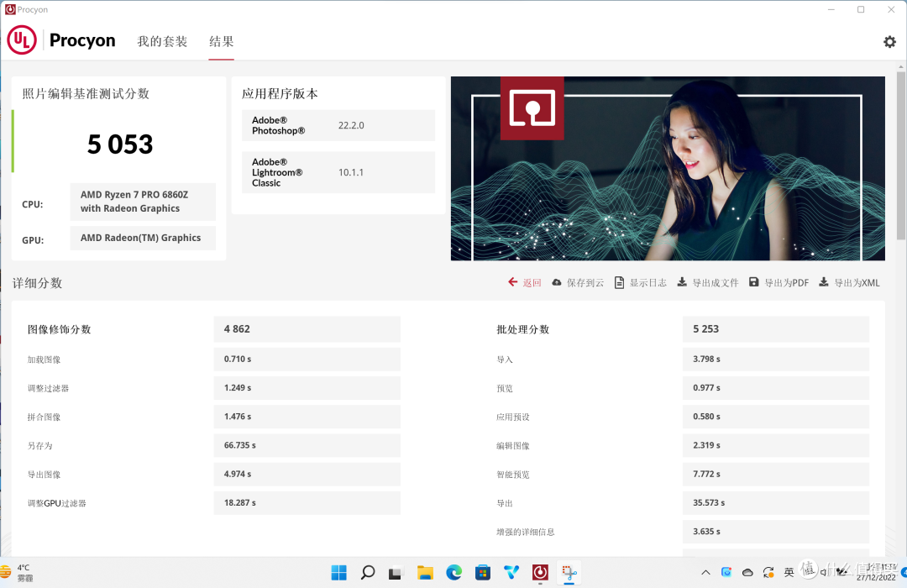907x588 pixels.
Task: Click the blue V app taskbar icon
Action: coord(511,572)
